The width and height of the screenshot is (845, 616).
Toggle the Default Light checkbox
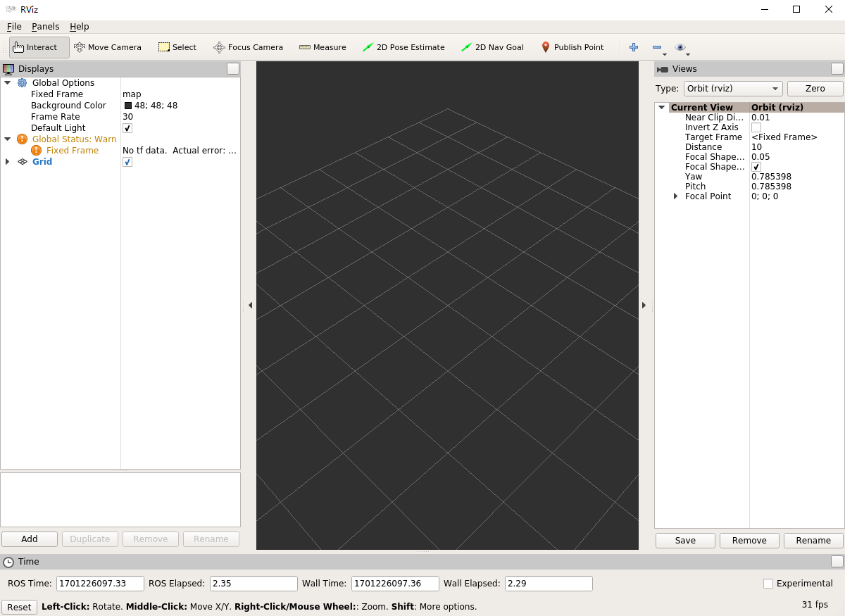click(127, 128)
